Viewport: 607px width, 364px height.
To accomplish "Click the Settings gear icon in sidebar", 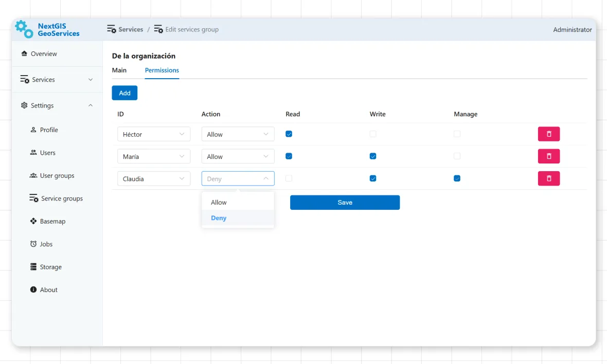I will tap(24, 105).
